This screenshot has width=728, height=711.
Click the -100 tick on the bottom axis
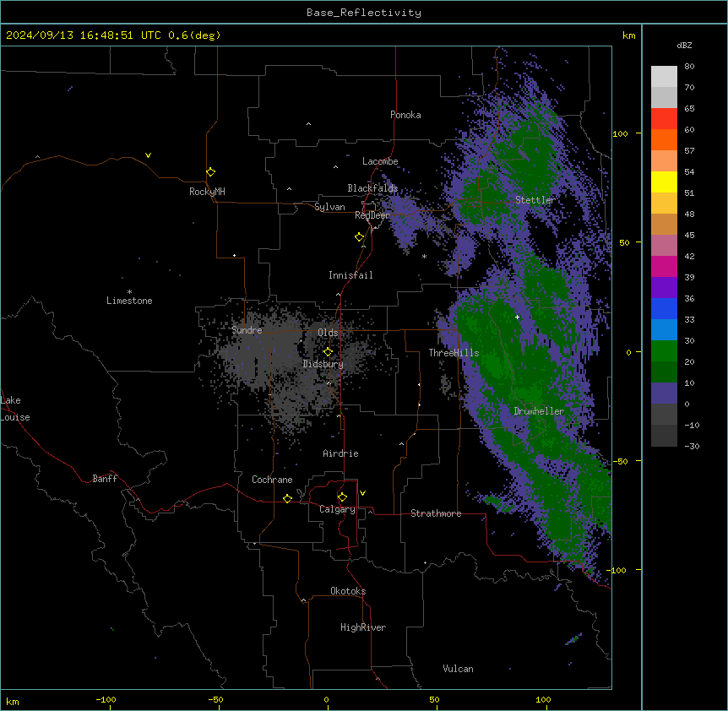pos(106,699)
